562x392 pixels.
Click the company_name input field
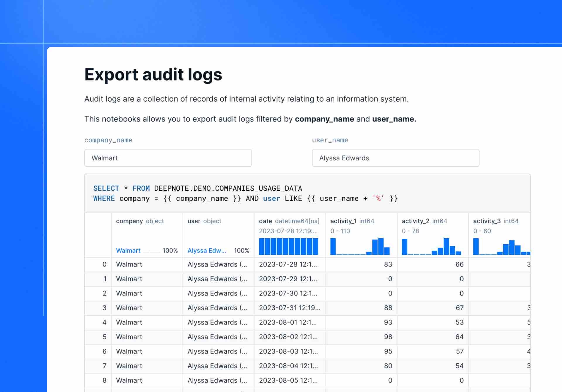168,158
